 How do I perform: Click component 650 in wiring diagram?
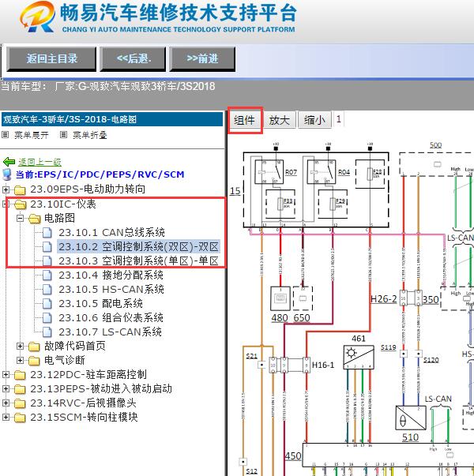(x=303, y=298)
